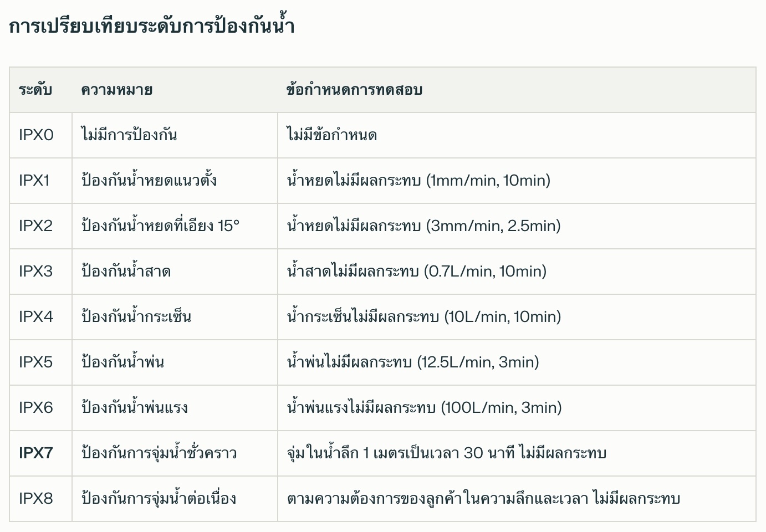Click the ระดับ column header
The width and height of the screenshot is (766, 532).
click(x=35, y=90)
